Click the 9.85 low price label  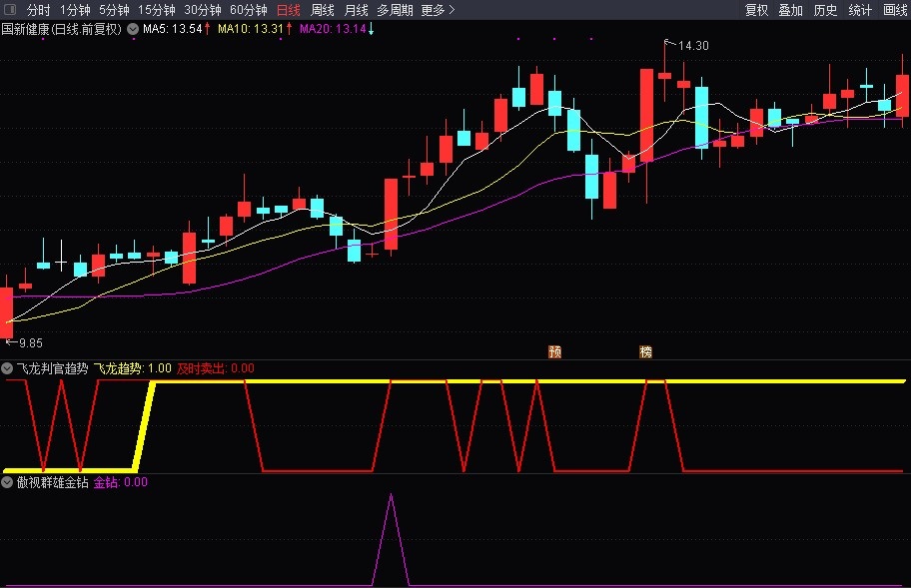[31, 343]
